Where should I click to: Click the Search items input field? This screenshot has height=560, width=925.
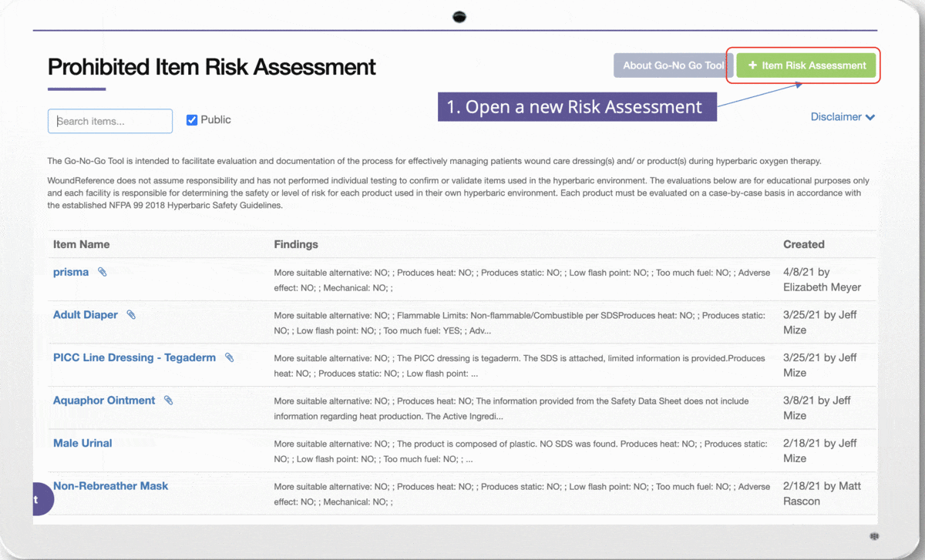(109, 120)
